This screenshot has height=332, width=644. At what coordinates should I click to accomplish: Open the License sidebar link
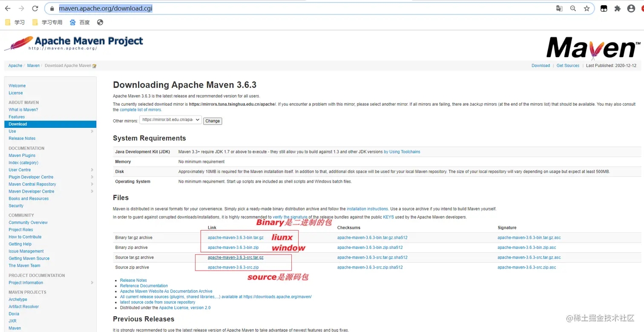(16, 93)
